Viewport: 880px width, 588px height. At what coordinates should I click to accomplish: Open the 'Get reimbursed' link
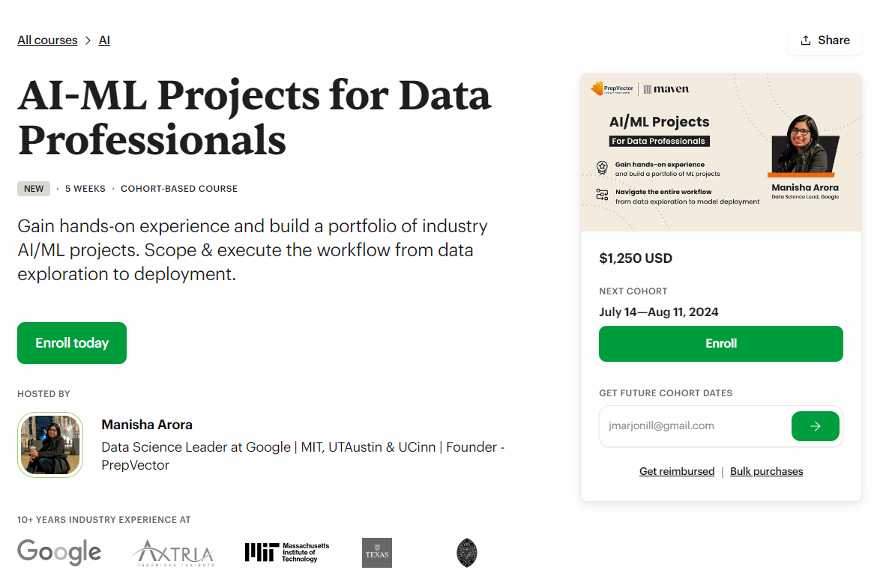677,471
